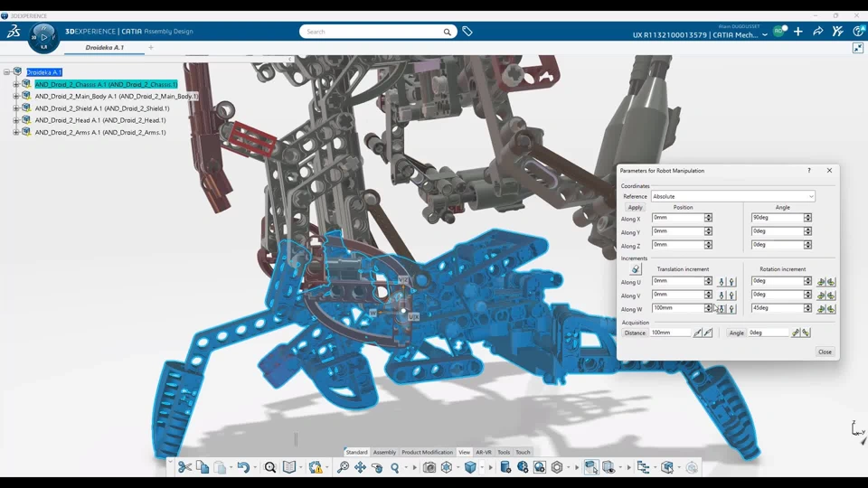Click the camera Capture icon
Viewport: 868px width, 488px height.
point(429,467)
